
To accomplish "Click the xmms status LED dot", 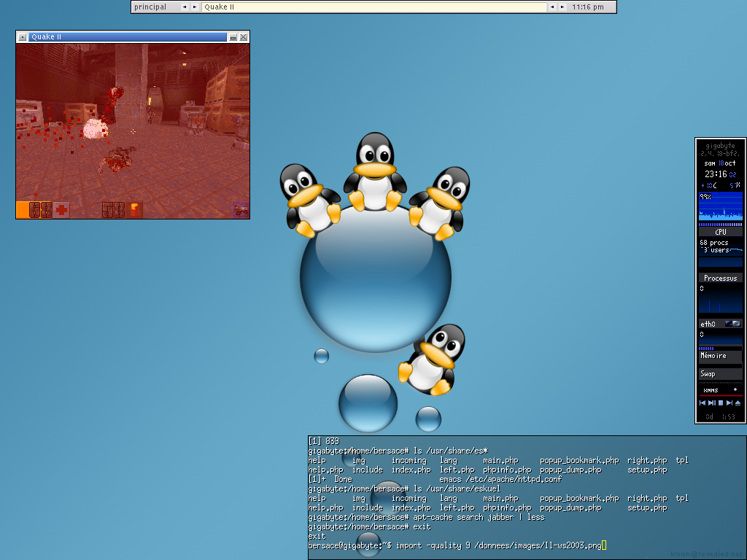I will coord(735,389).
